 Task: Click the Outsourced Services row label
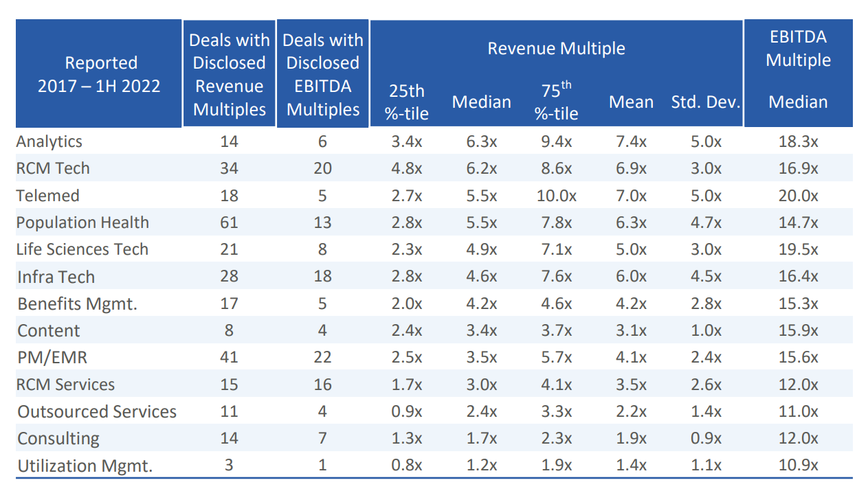click(x=97, y=411)
